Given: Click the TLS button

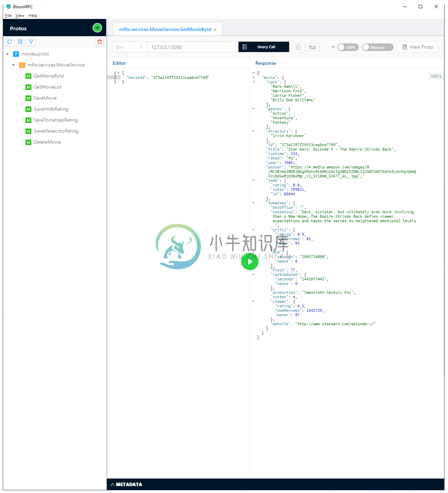Looking at the screenshot, I should 312,47.
